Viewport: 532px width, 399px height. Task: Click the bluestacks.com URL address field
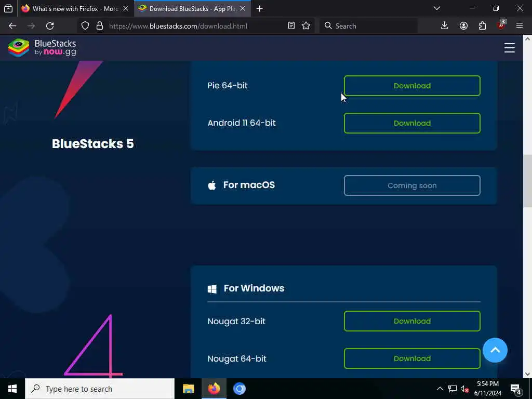point(195,26)
